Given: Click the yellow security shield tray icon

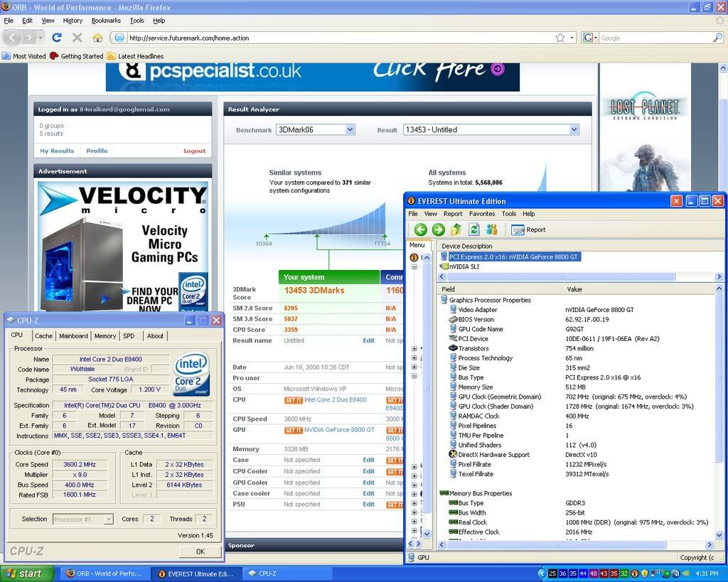Looking at the screenshot, I should (644, 573).
